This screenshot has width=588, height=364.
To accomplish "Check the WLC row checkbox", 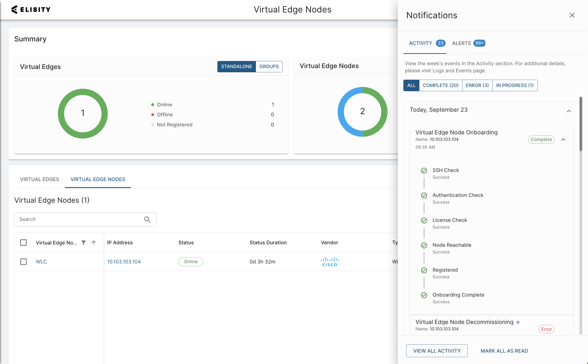I will coord(23,262).
